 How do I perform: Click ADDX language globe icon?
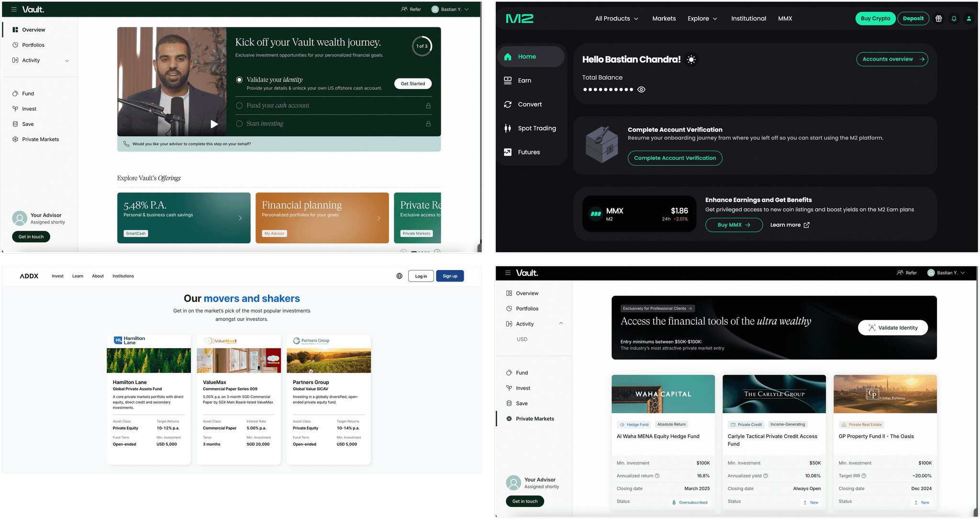click(x=399, y=276)
